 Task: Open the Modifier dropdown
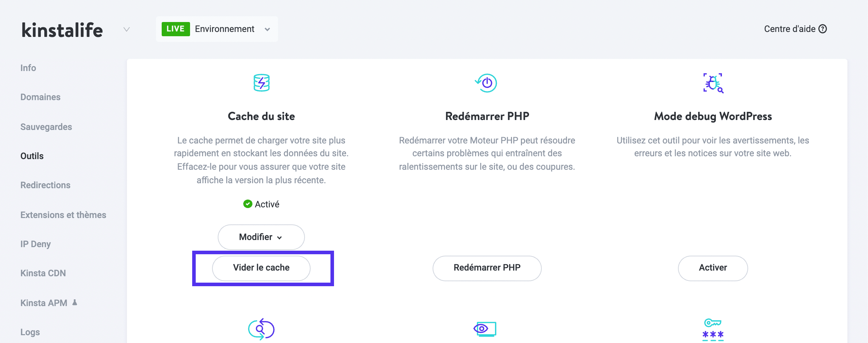[x=261, y=237]
